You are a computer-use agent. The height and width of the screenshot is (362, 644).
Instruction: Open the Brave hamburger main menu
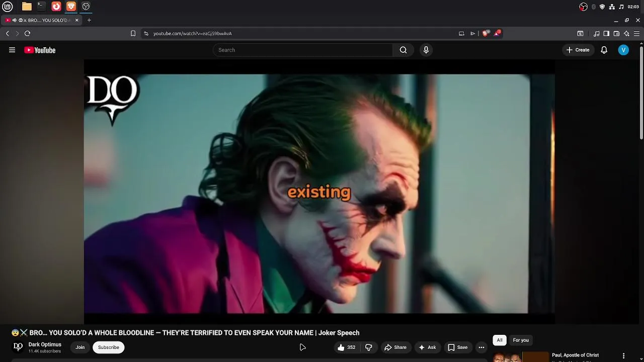pyautogui.click(x=636, y=34)
